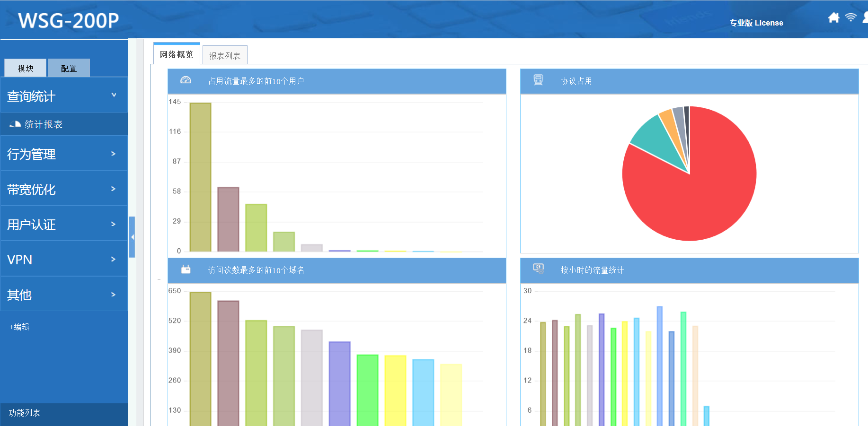Collapse the sidebar using the arrow handle
868x426 pixels.
pyautogui.click(x=133, y=237)
